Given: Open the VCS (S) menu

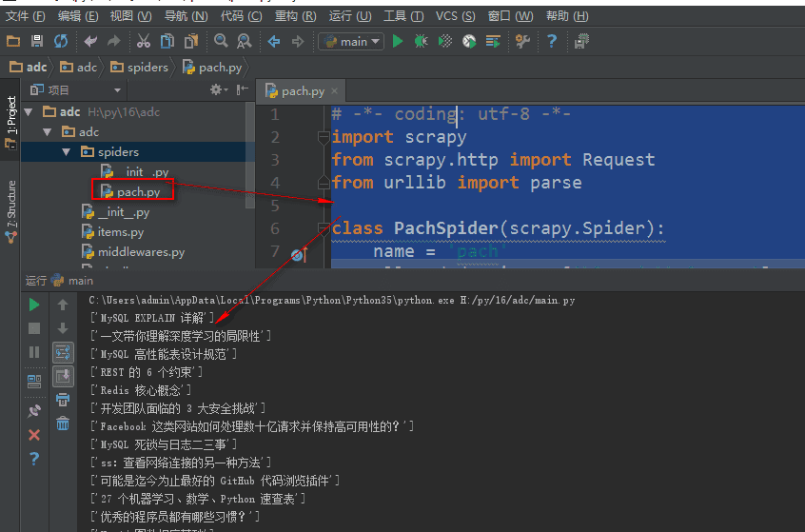Looking at the screenshot, I should pyautogui.click(x=456, y=16).
